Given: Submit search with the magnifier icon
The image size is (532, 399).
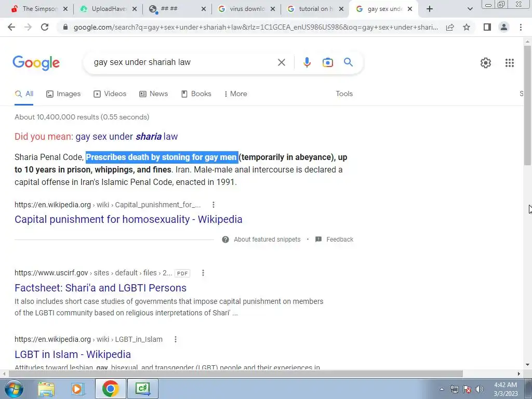Looking at the screenshot, I should click(x=348, y=62).
